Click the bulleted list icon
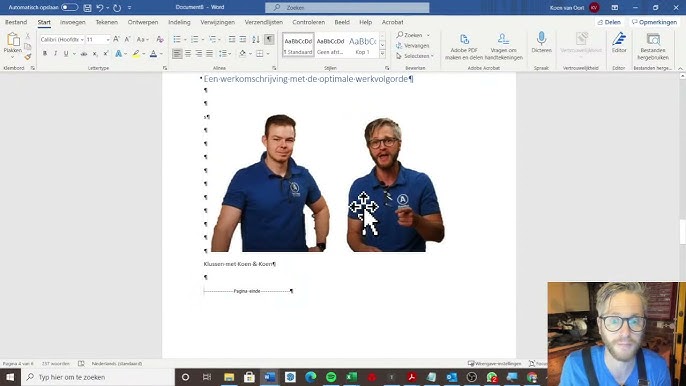 177,39
